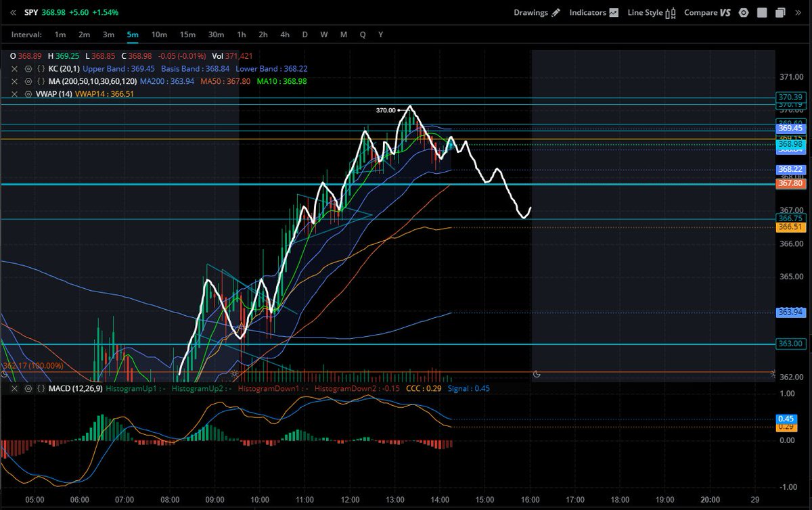Open the Drawings tools menu
Image resolution: width=812 pixels, height=510 pixels.
[x=537, y=12]
